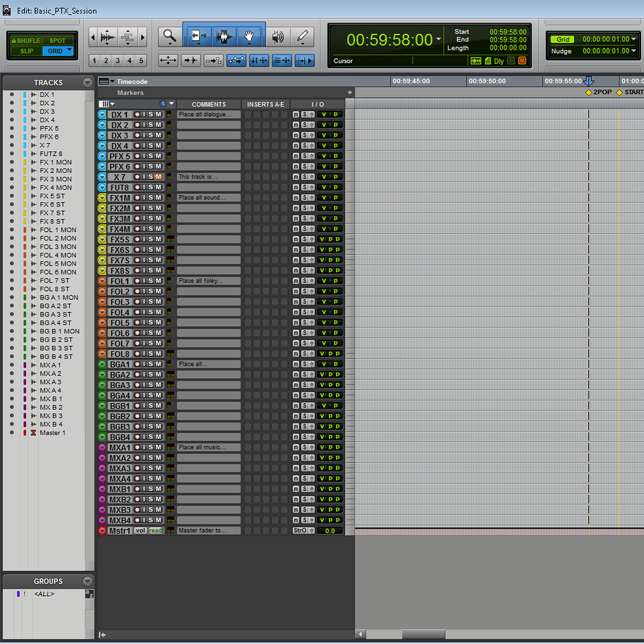Enable Mirrored Editing
The width and height of the screenshot is (644, 644).
pos(212,60)
